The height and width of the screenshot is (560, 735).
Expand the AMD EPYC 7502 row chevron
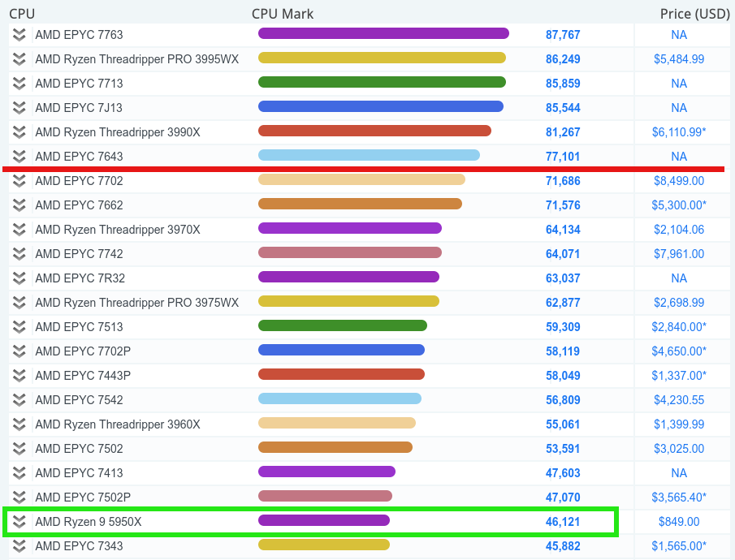[x=19, y=449]
